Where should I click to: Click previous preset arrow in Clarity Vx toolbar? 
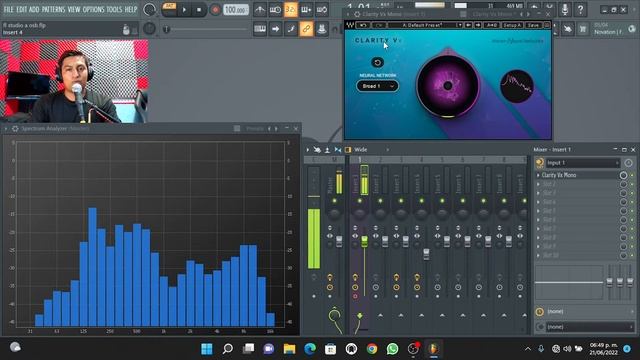(468, 25)
